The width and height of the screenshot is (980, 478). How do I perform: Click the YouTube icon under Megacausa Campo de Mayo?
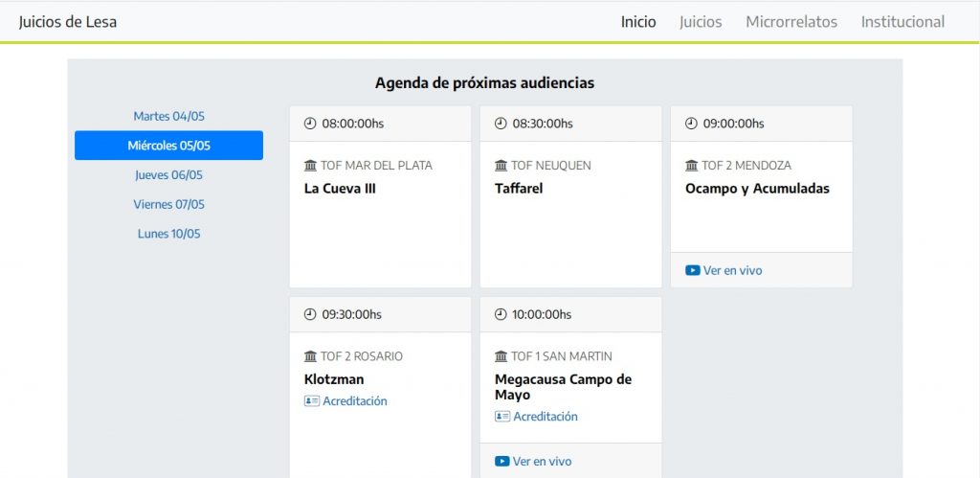click(501, 461)
